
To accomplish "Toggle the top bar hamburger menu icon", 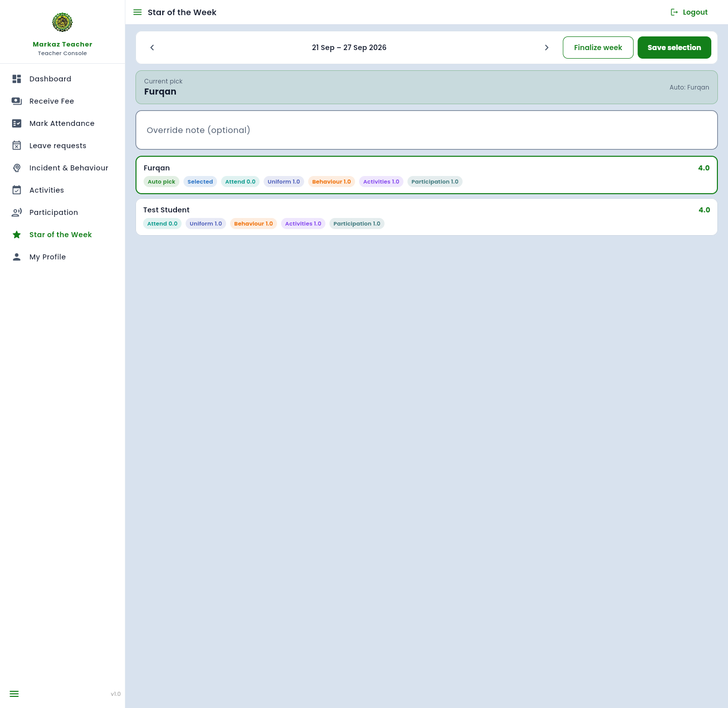I will point(138,12).
